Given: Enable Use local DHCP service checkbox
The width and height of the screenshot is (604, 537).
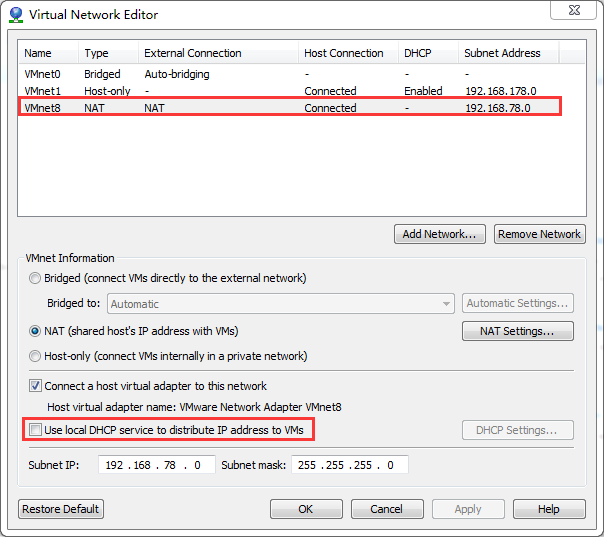Looking at the screenshot, I should [35, 430].
